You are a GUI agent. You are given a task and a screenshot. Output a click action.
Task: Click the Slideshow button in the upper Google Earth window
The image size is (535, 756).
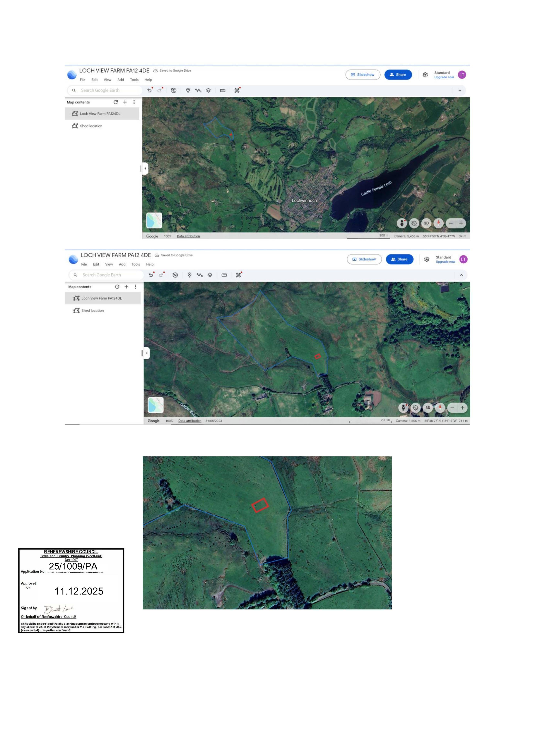363,75
